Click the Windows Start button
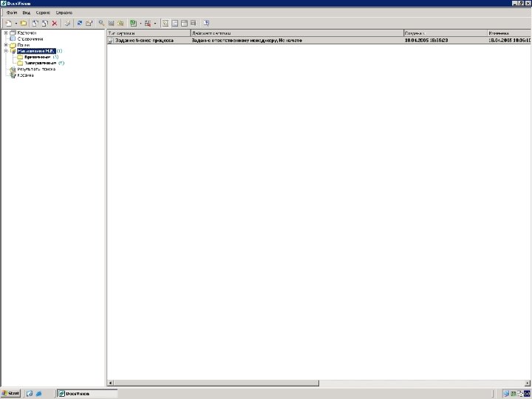The image size is (532, 399). [x=10, y=393]
